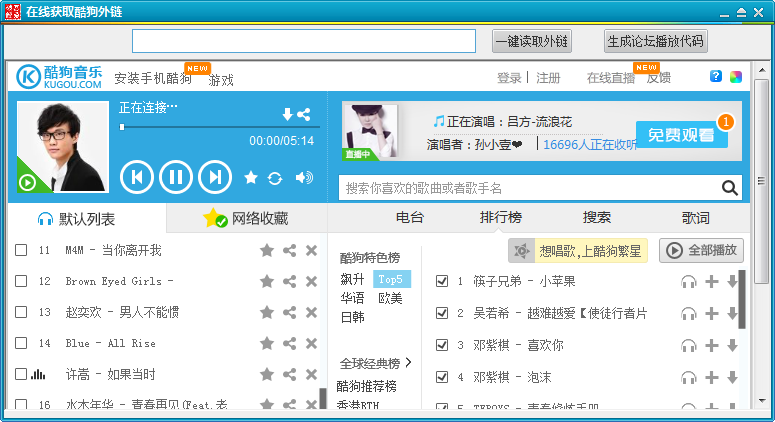Viewport: 775px width, 422px height.
Task: Open the 搜索 tab
Action: (597, 218)
